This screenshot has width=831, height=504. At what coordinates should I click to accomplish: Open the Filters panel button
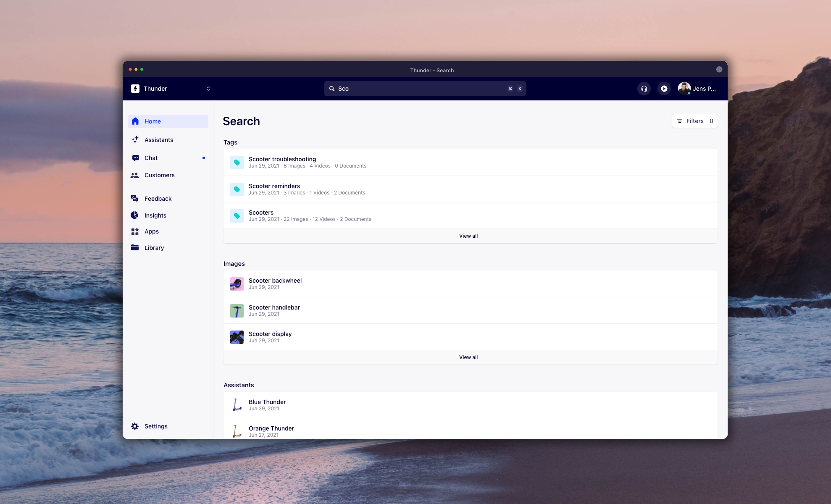pos(694,121)
